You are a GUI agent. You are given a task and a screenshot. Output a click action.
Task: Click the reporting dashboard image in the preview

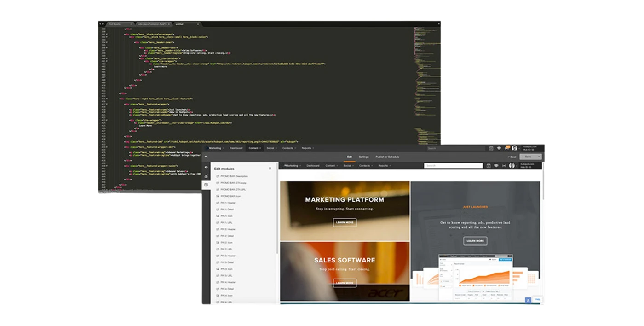475,278
